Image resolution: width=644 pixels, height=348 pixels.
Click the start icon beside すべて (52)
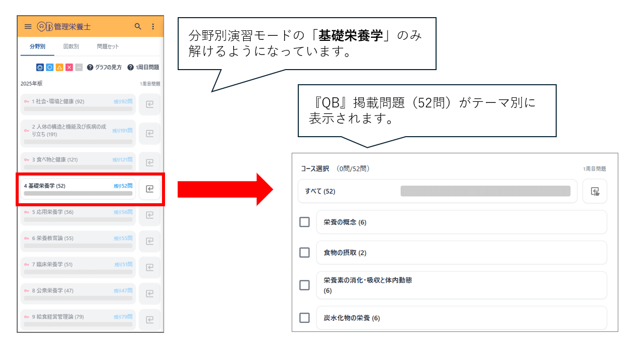click(x=595, y=191)
